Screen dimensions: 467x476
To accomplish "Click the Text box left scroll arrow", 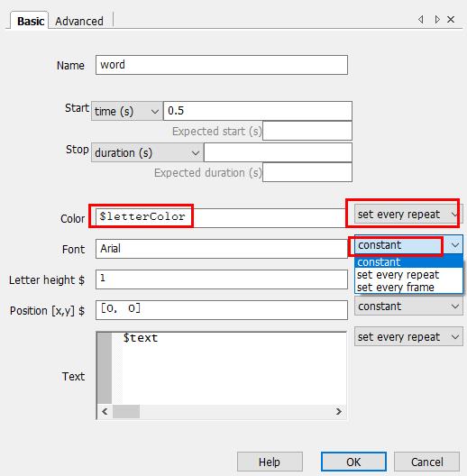I will click(105, 412).
